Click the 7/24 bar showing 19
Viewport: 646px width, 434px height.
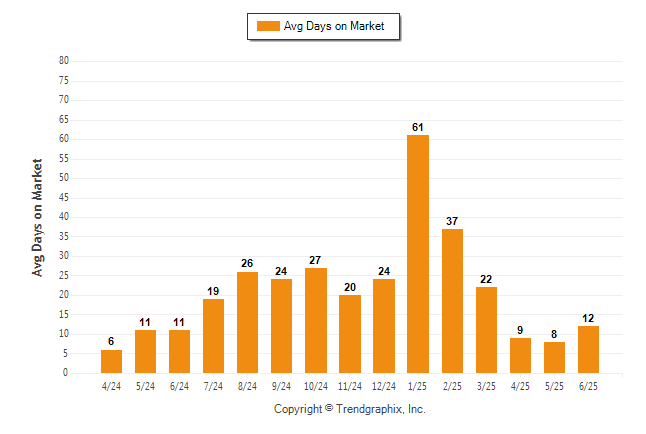coord(213,336)
